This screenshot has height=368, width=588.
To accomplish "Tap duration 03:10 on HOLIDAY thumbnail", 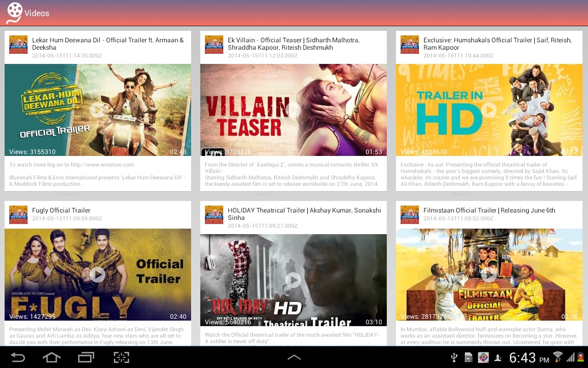I will point(374,322).
